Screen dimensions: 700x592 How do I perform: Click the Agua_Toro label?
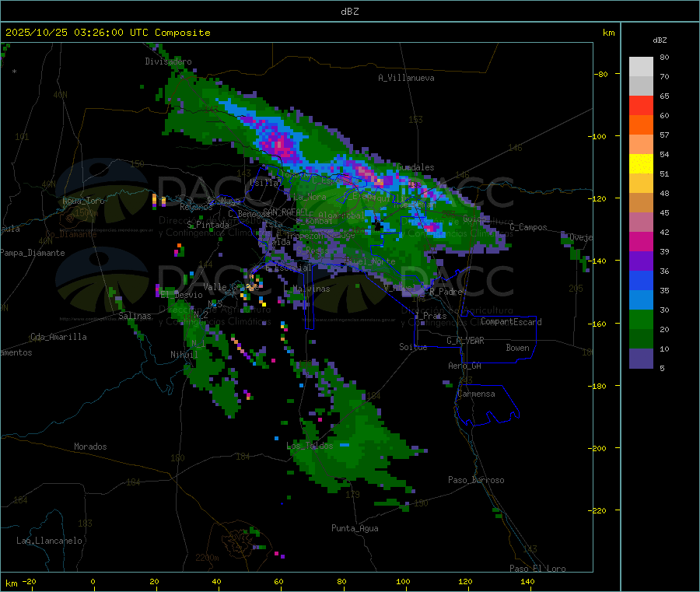point(83,201)
